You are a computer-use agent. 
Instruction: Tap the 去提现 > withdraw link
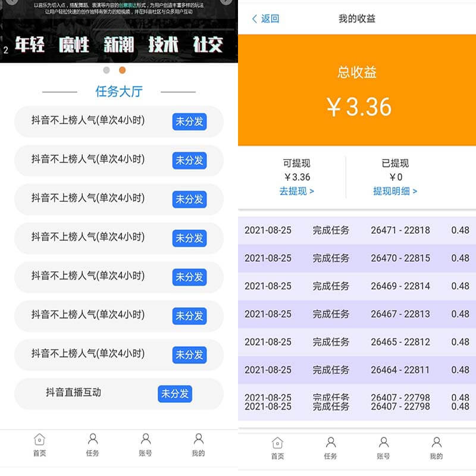(x=296, y=191)
